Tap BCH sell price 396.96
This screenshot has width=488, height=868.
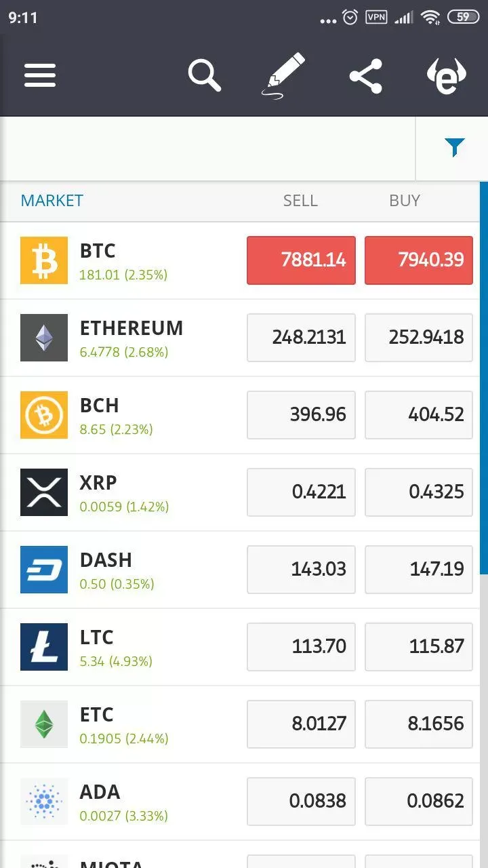[301, 415]
